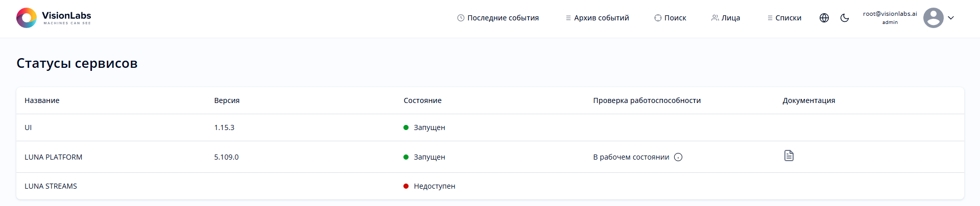Go to Архив событий
This screenshot has height=206, width=980.
597,18
